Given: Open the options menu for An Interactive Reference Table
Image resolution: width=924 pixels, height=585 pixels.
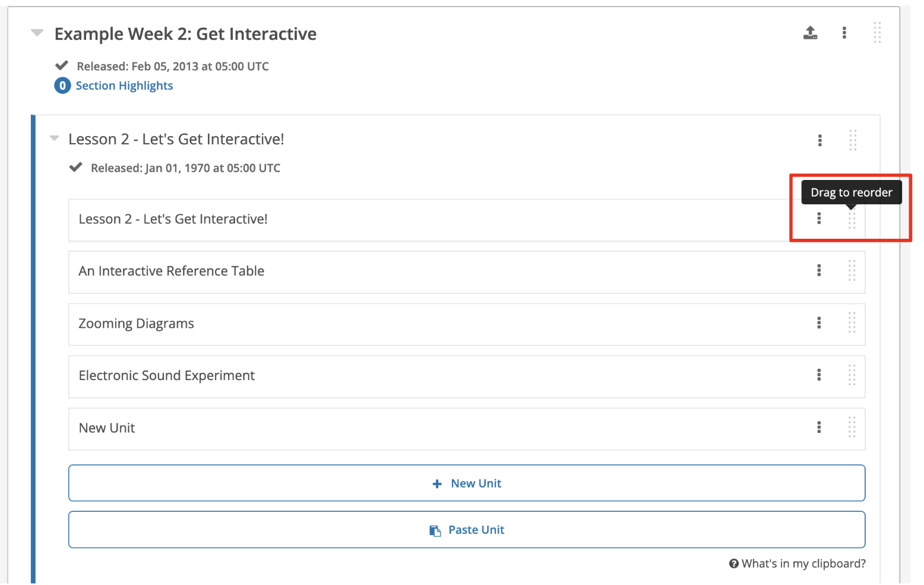Looking at the screenshot, I should pyautogui.click(x=819, y=271).
